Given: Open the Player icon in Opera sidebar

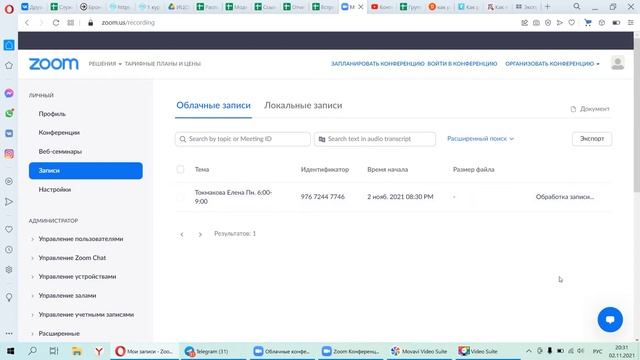Looking at the screenshot, I should 9,181.
